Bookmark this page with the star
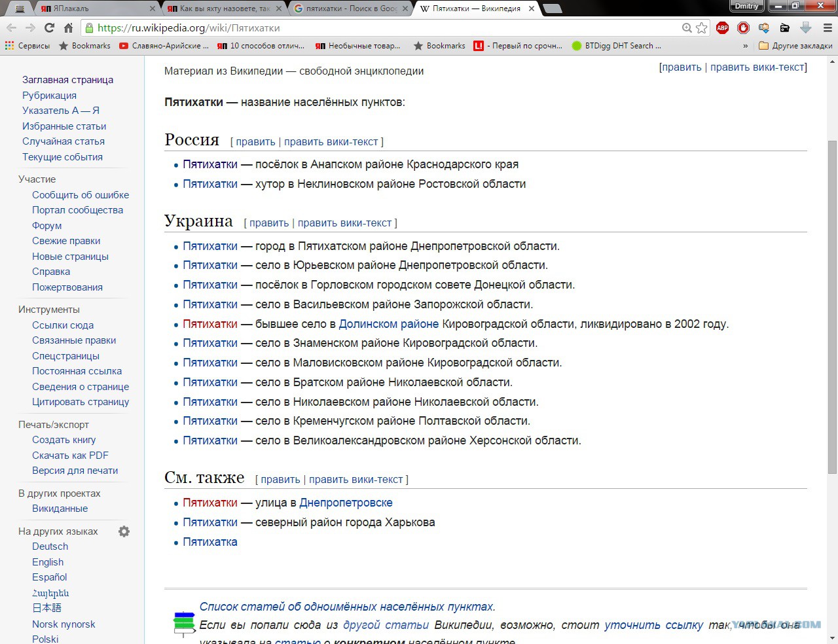This screenshot has height=644, width=838. click(702, 27)
